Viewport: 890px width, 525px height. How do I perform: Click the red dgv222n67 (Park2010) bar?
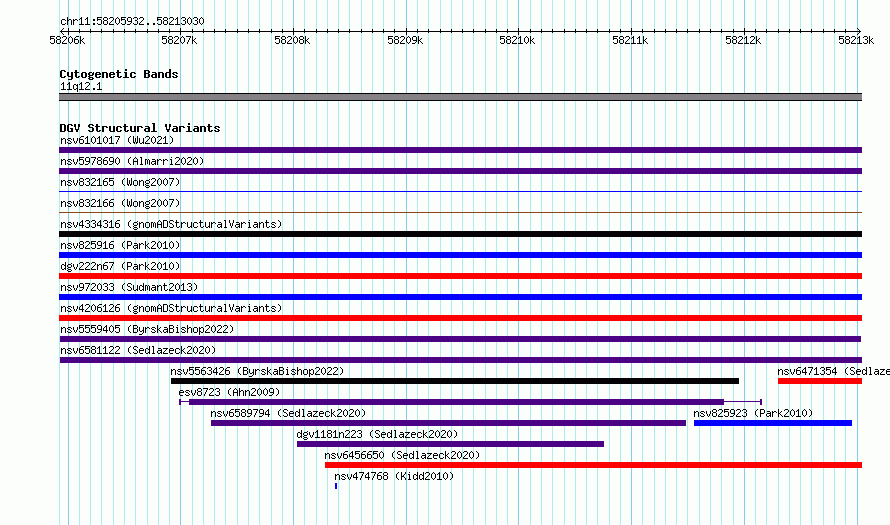(460, 276)
